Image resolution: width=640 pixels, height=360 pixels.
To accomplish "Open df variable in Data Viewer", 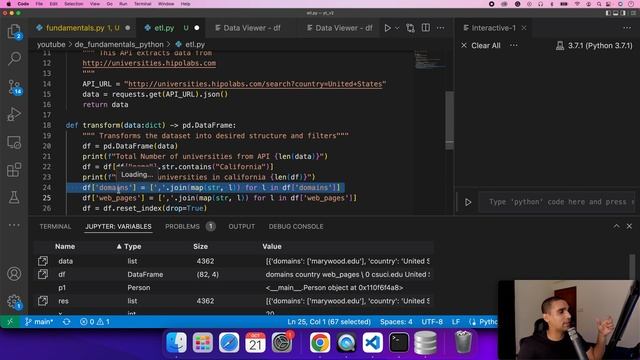I will tap(42, 274).
